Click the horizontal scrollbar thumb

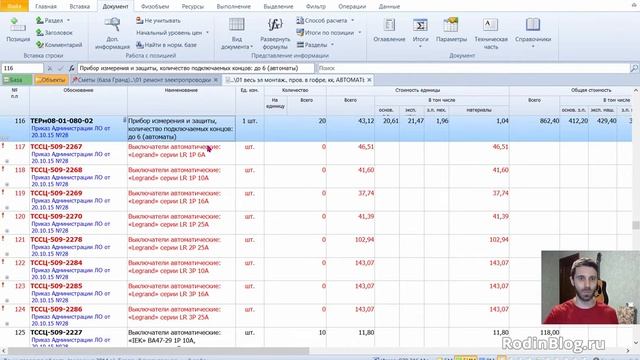pos(158,351)
